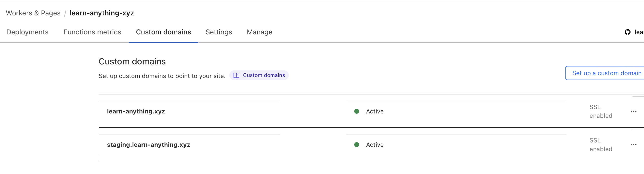
Task: Switch to the Deployments tab
Action: 27,32
